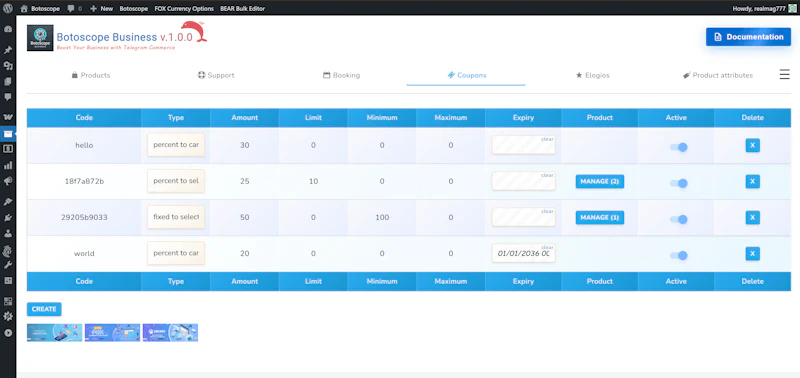Open Analytics bar chart sidebar icon
Screen dimensions: 800x378
click(x=8, y=165)
